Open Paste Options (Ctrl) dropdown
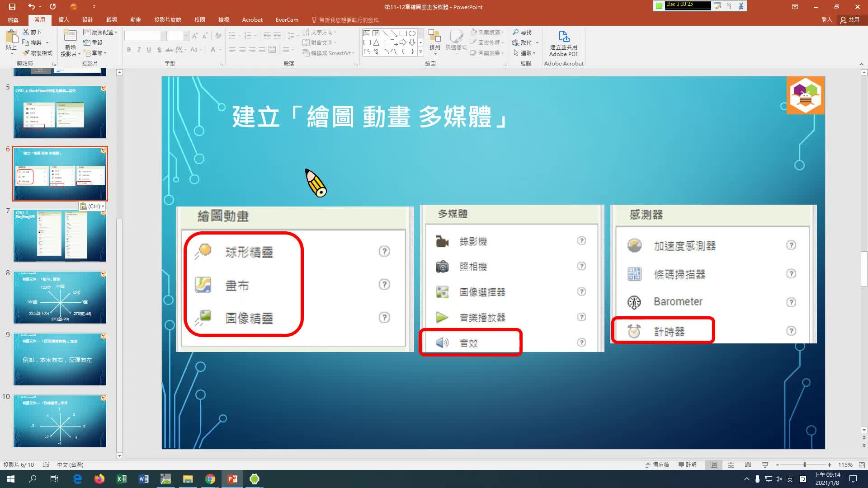Screen dimensions: 868x488 coord(92,206)
